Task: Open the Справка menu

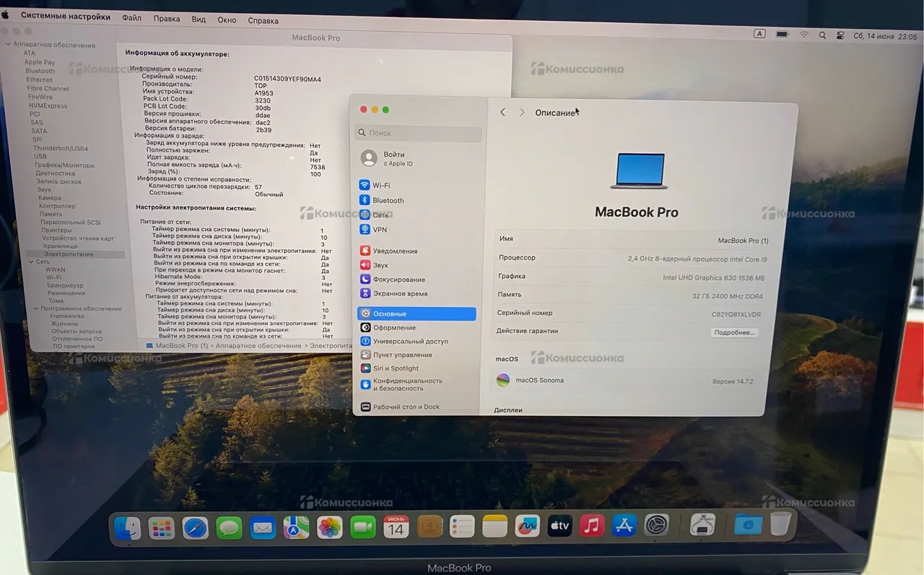Action: [263, 20]
